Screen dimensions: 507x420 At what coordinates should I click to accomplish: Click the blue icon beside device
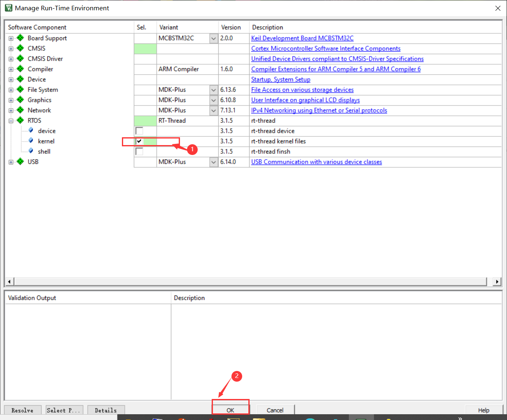point(31,130)
